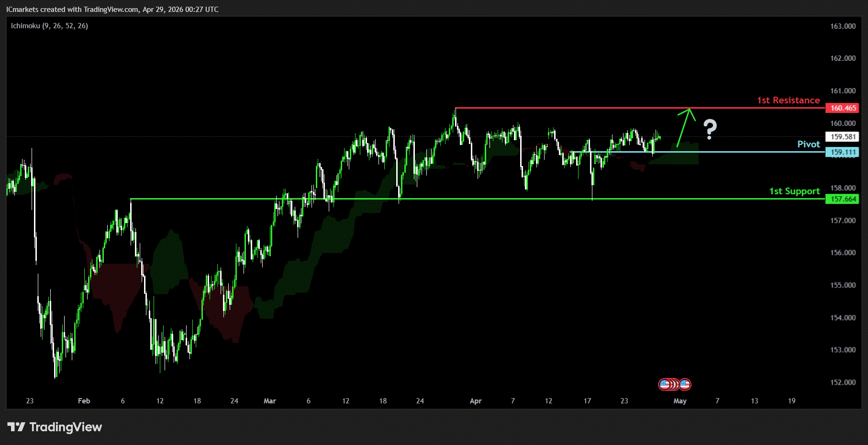Click the leftmost US flag economic event icon
868x445 pixels.
pos(664,384)
